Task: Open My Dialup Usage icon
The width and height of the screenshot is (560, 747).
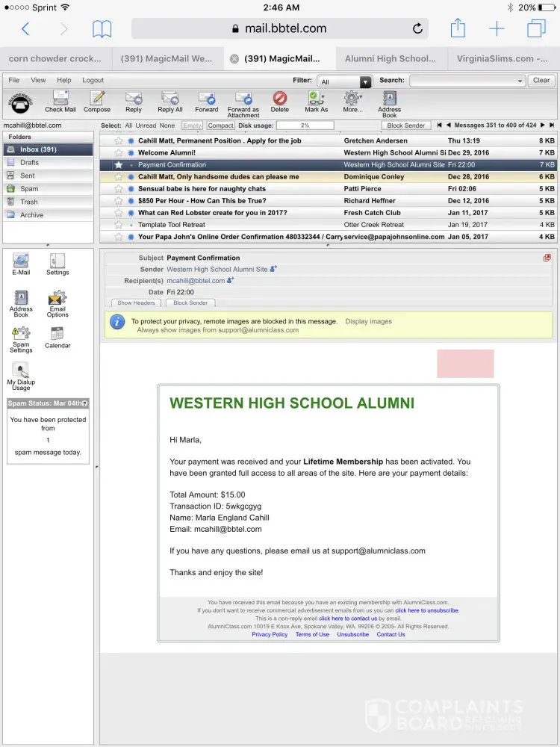Action: (x=21, y=376)
